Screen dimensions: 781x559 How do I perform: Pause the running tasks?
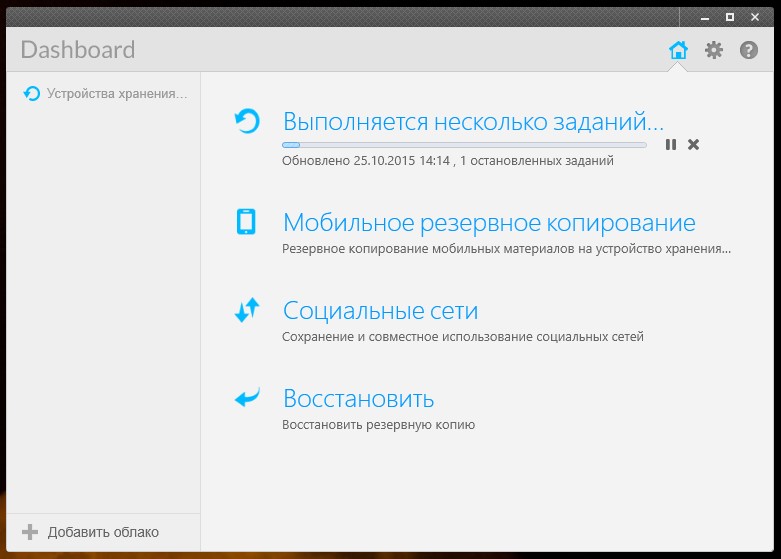coord(671,144)
